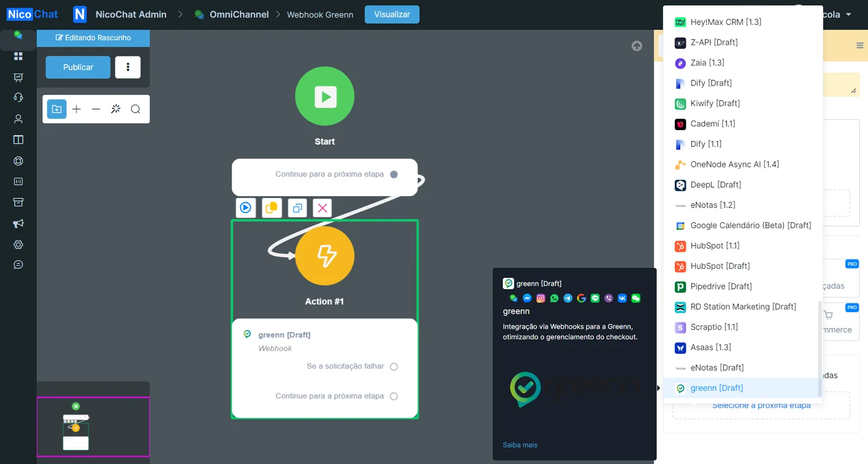Click the Start card's next-step connector dot
868x464 pixels.
394,175
